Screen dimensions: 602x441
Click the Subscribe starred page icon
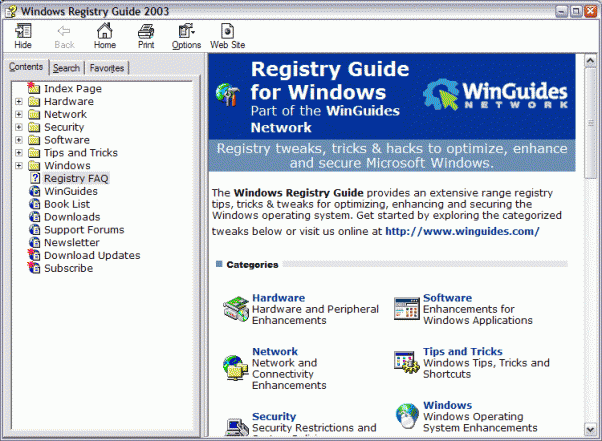point(34,268)
